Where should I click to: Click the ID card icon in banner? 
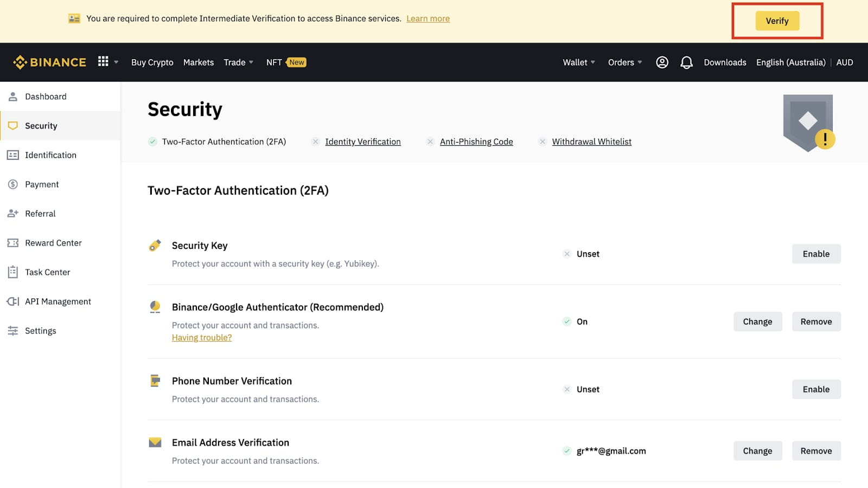(x=74, y=18)
